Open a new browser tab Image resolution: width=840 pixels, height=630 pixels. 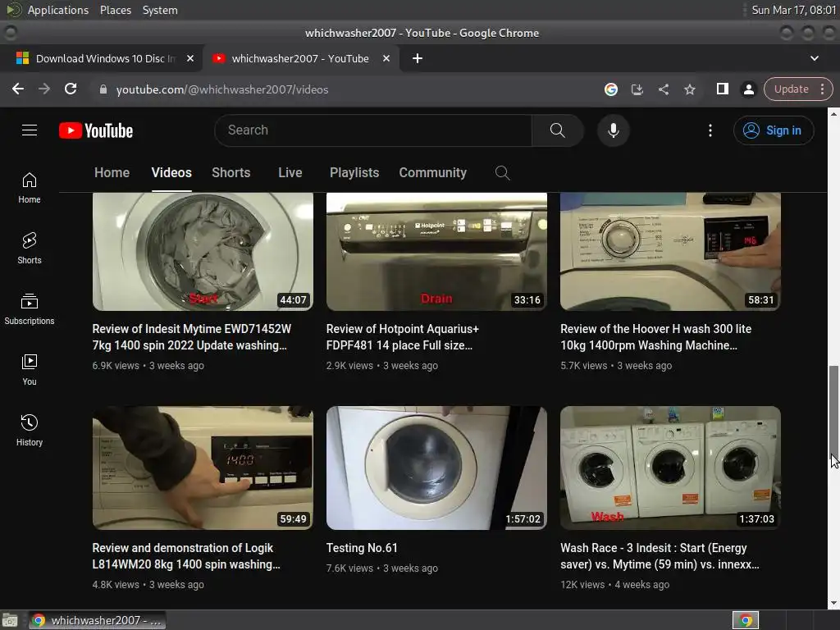click(418, 58)
